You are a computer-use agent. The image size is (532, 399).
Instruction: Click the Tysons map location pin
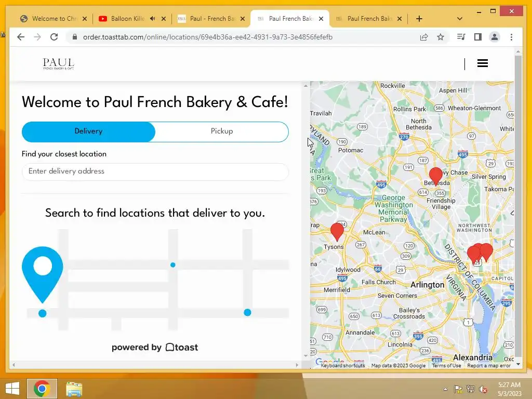(337, 232)
